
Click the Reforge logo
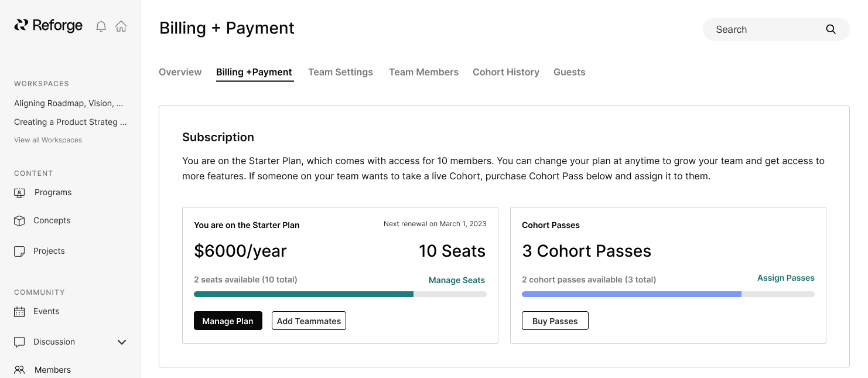(x=49, y=25)
